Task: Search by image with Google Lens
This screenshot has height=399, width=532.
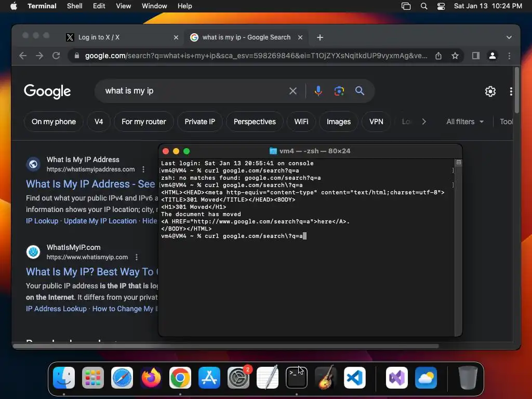Action: pyautogui.click(x=339, y=91)
